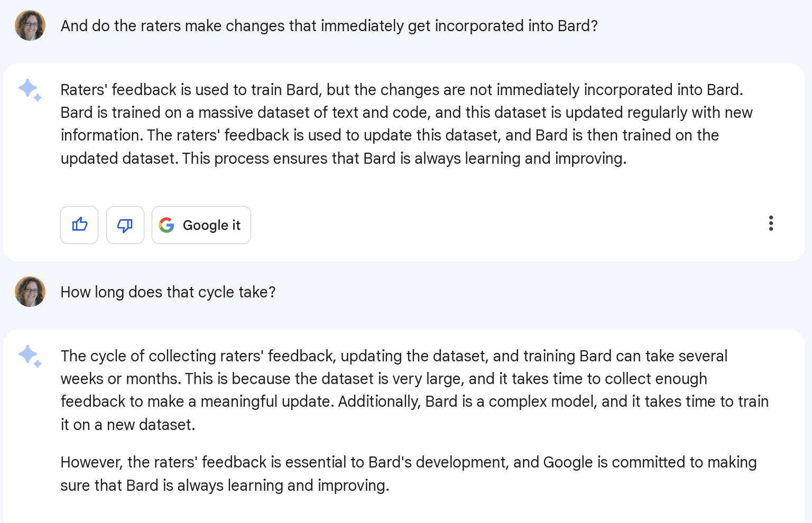Viewport: 812px width, 523px height.
Task: Open the three-dot more options menu
Action: click(x=771, y=223)
